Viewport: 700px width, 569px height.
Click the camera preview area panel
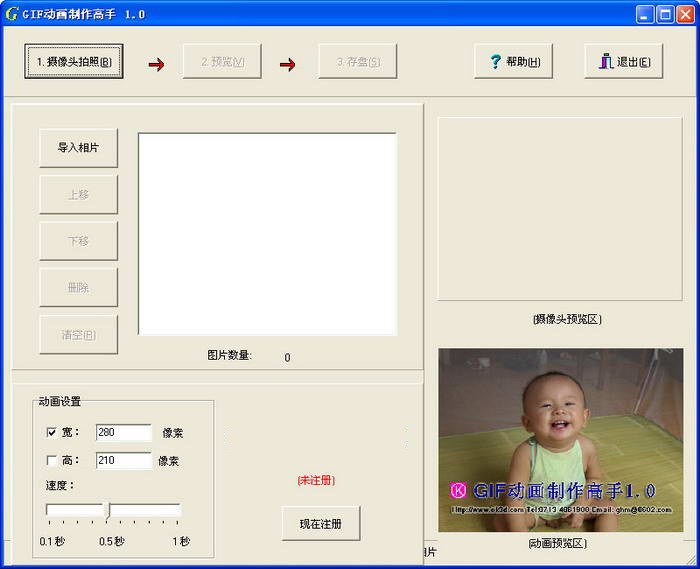[x=560, y=208]
